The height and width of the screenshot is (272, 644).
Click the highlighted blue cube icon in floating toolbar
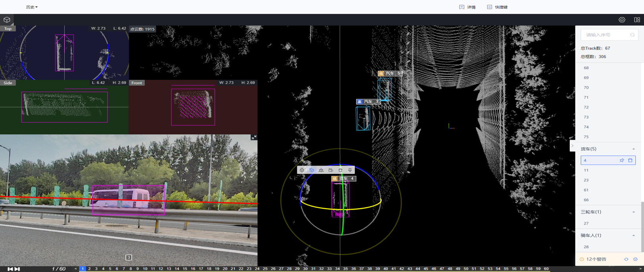tap(311, 170)
